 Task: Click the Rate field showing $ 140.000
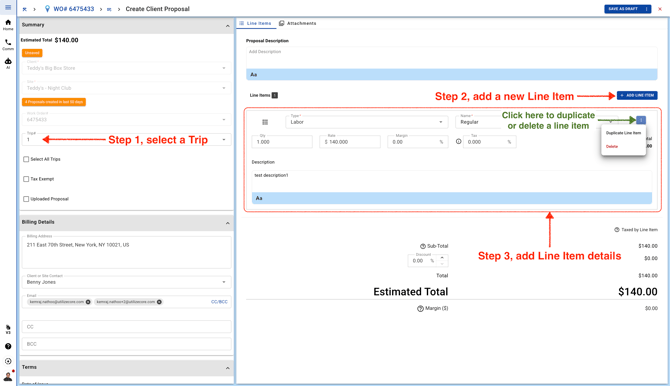(x=350, y=142)
